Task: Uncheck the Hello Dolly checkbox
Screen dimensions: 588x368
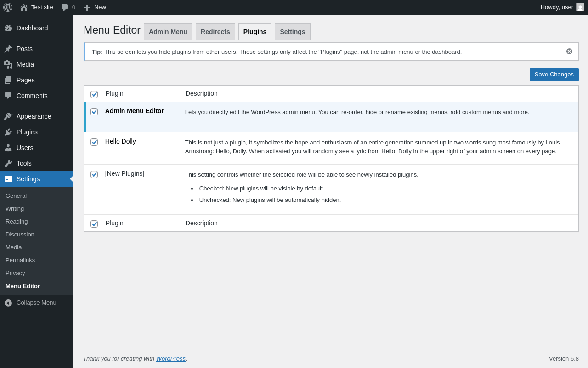Action: pyautogui.click(x=94, y=142)
